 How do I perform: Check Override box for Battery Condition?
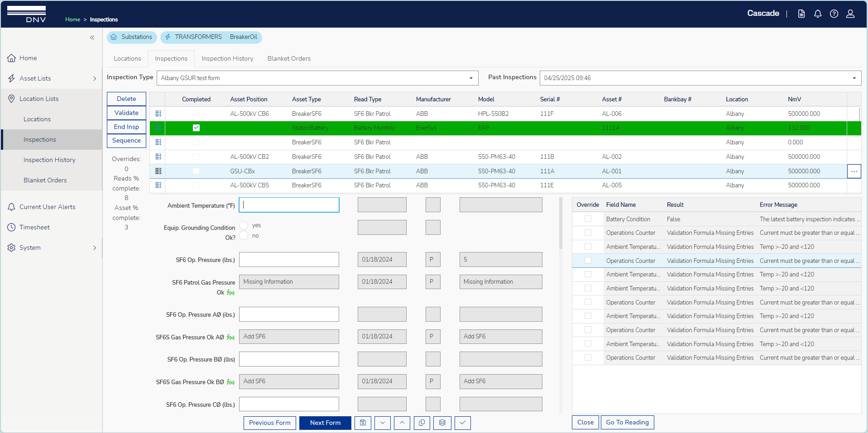588,219
